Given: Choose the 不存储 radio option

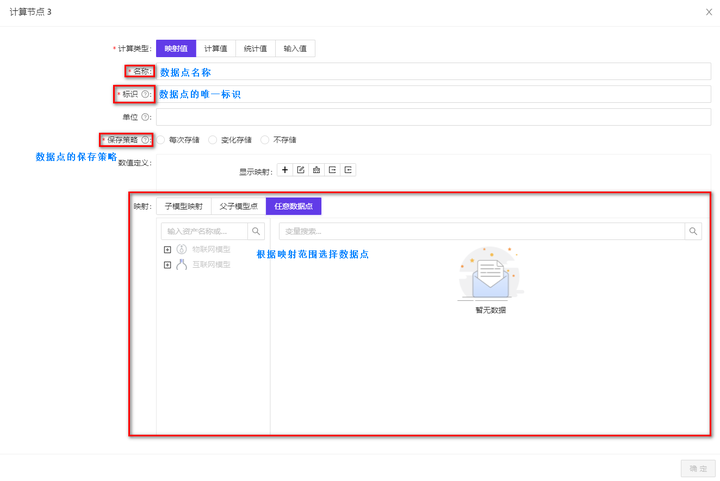Looking at the screenshot, I should [265, 140].
